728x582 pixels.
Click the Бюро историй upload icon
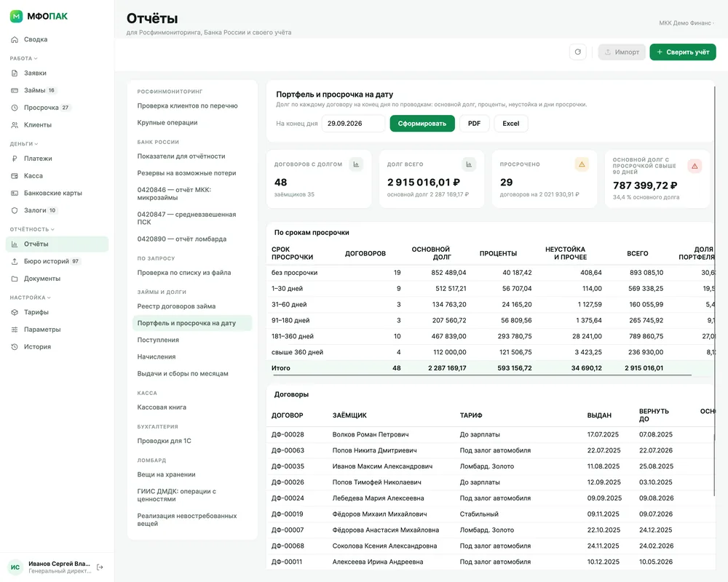(15, 261)
